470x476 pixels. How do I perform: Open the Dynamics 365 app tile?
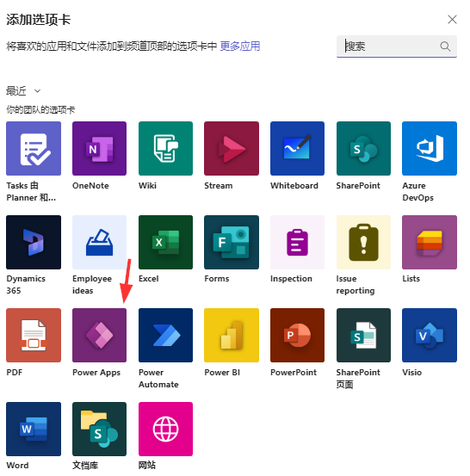pyautogui.click(x=34, y=242)
